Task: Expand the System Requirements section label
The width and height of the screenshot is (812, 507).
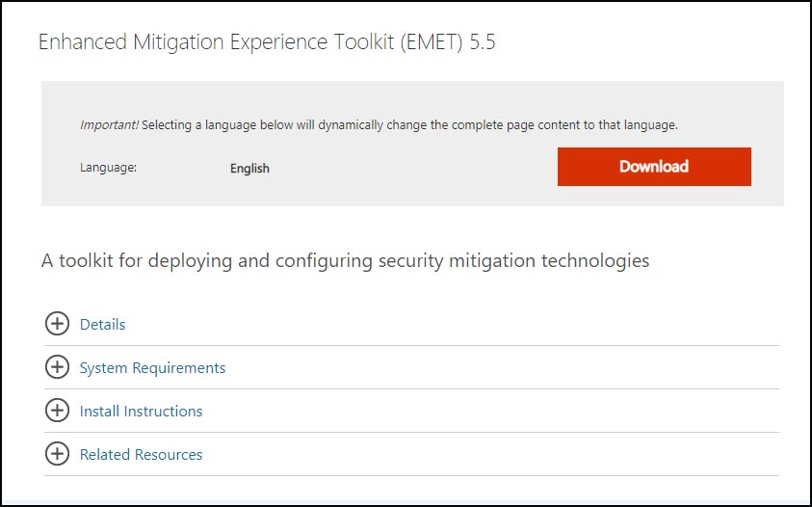Action: 152,368
